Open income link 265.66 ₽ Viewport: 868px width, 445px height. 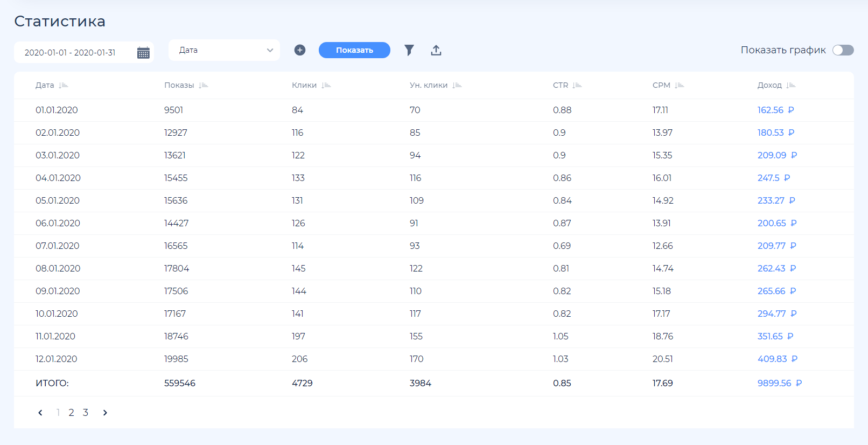point(776,291)
